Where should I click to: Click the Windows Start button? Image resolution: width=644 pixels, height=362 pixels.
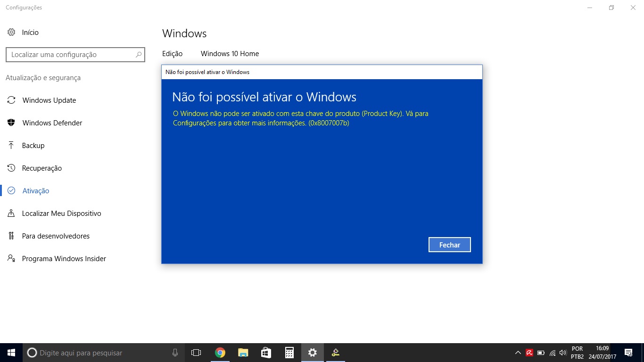click(x=11, y=353)
